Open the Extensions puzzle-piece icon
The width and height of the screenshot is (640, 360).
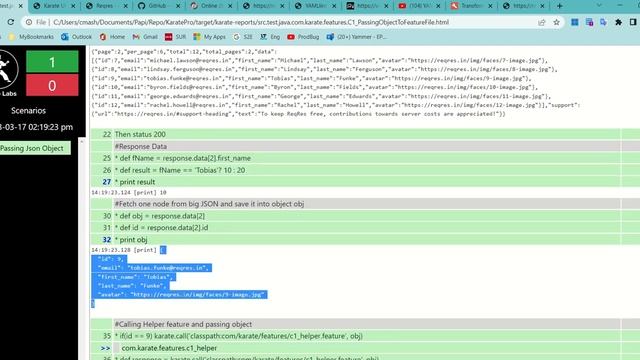(618, 22)
